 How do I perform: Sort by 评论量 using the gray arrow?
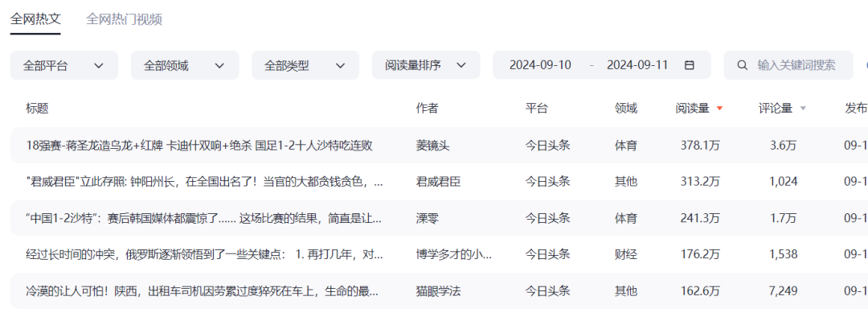click(803, 109)
